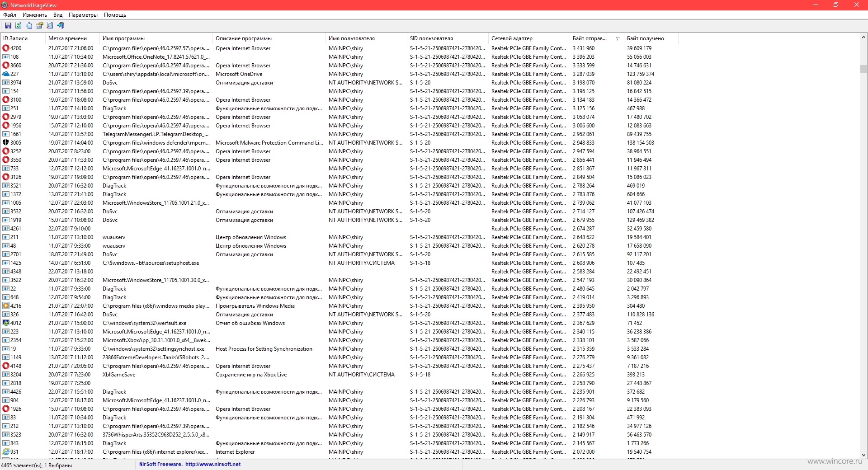Click the Windows Defender shield icon of record 3005

[x=6, y=142]
